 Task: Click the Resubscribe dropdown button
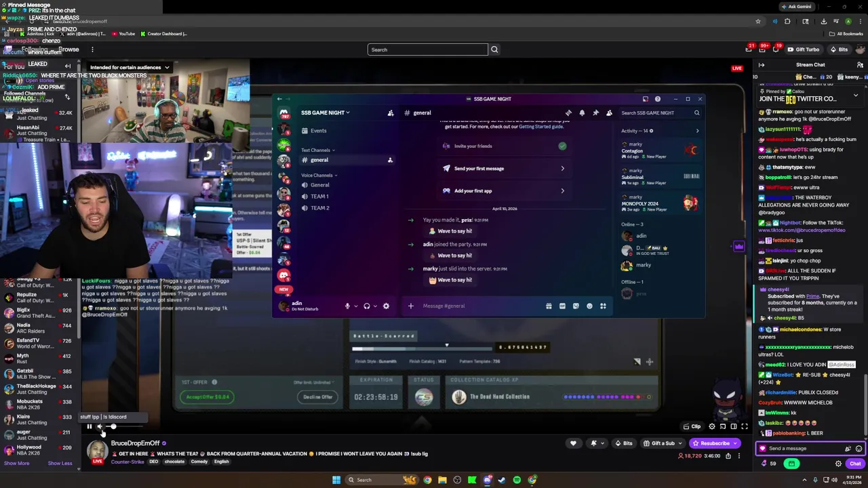pyautogui.click(x=713, y=443)
